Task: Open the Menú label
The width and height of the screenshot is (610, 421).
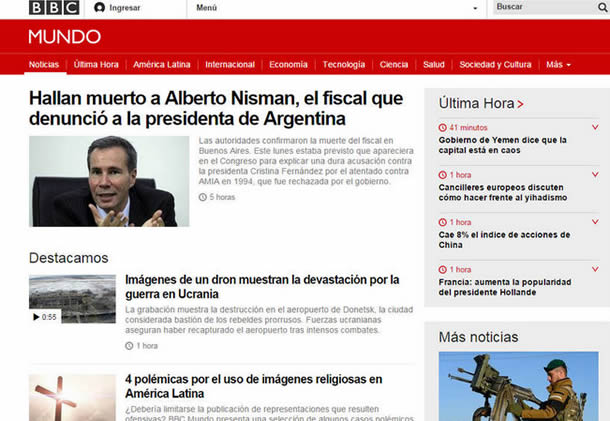Action: (207, 8)
